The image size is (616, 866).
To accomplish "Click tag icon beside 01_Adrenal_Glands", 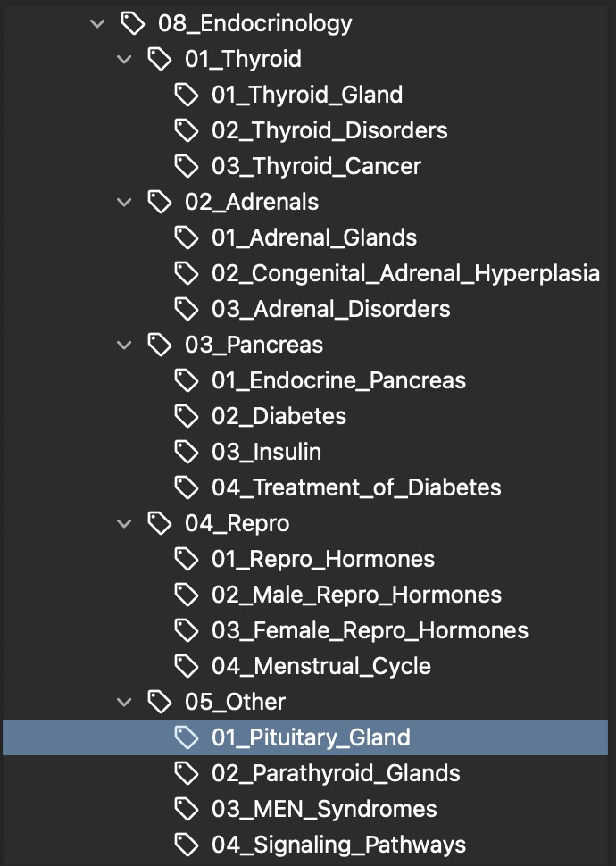I will click(x=186, y=237).
